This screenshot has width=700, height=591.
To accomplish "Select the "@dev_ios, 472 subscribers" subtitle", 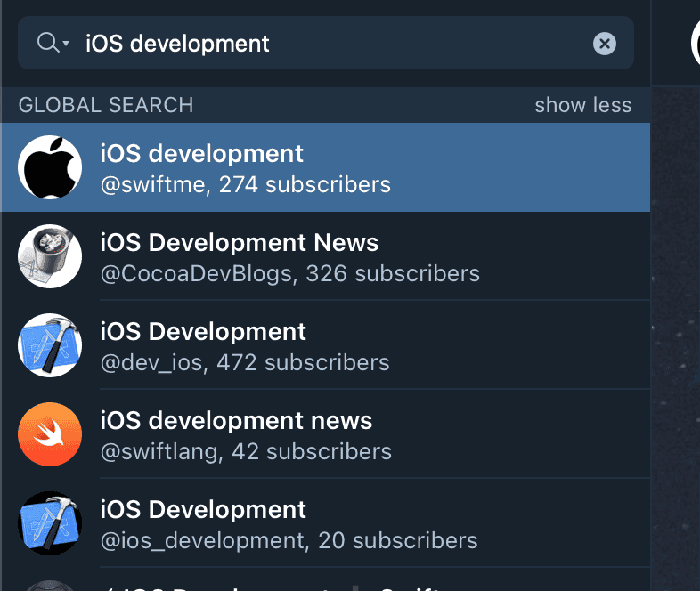I will pos(245,363).
